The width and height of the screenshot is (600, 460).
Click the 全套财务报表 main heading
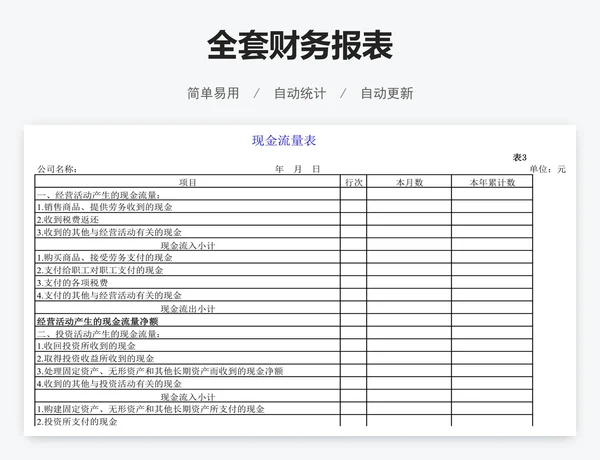coord(300,45)
